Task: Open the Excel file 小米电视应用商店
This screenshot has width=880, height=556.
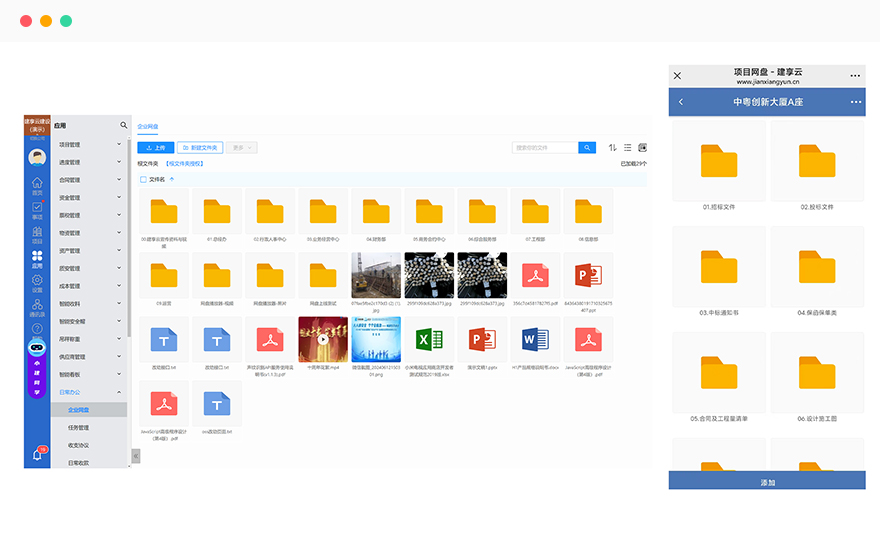Action: [x=430, y=340]
